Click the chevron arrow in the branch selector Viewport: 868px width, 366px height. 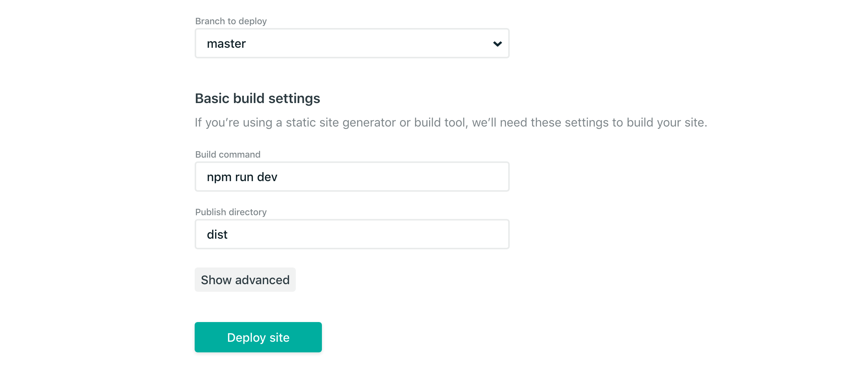[497, 44]
